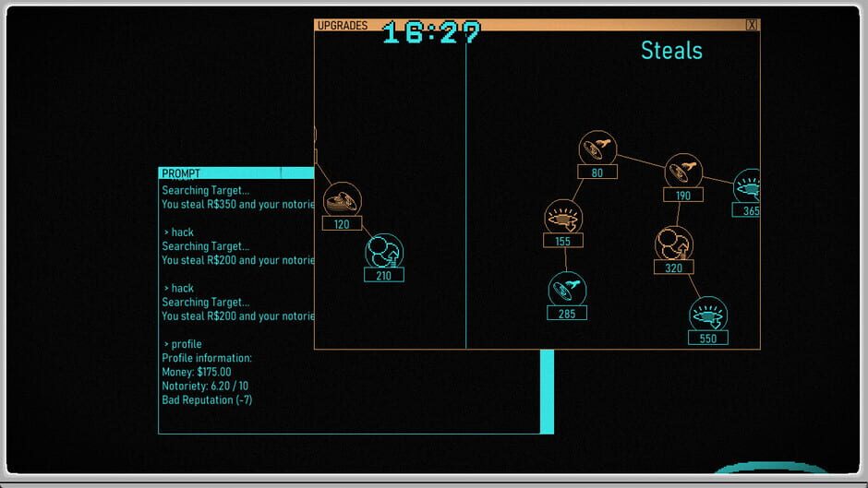The height and width of the screenshot is (488, 868).
Task: Click the 285 price box
Action: click(567, 314)
